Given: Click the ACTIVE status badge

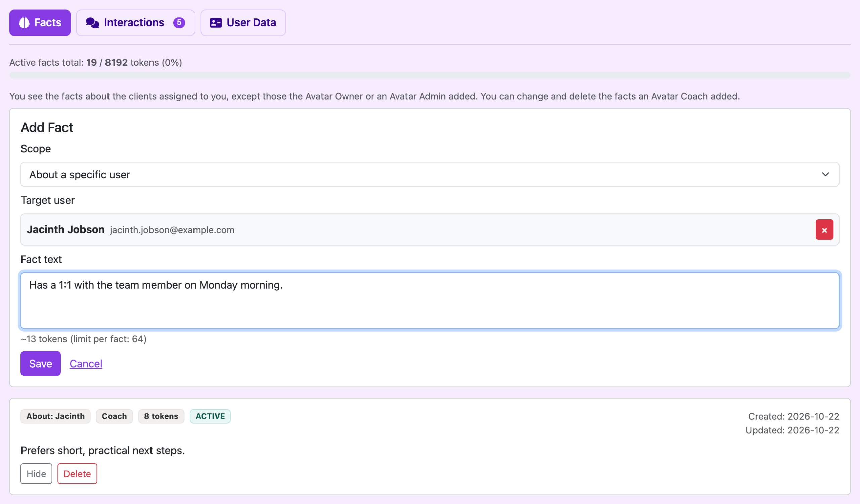Looking at the screenshot, I should (x=210, y=416).
